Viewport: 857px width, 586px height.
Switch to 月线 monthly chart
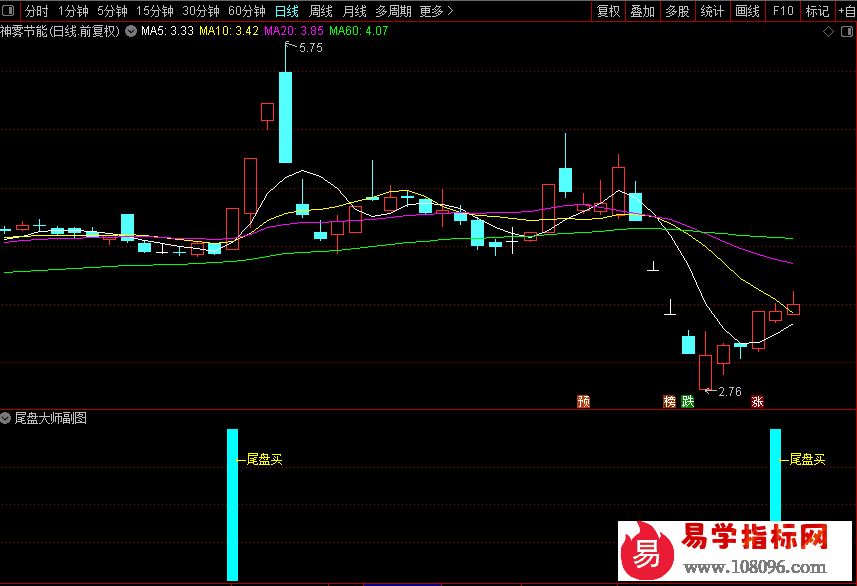point(354,11)
